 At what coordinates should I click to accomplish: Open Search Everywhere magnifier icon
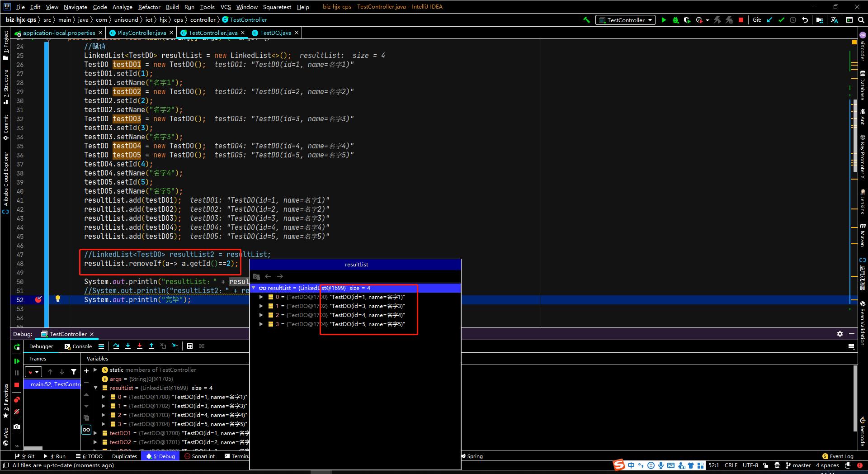click(x=861, y=20)
